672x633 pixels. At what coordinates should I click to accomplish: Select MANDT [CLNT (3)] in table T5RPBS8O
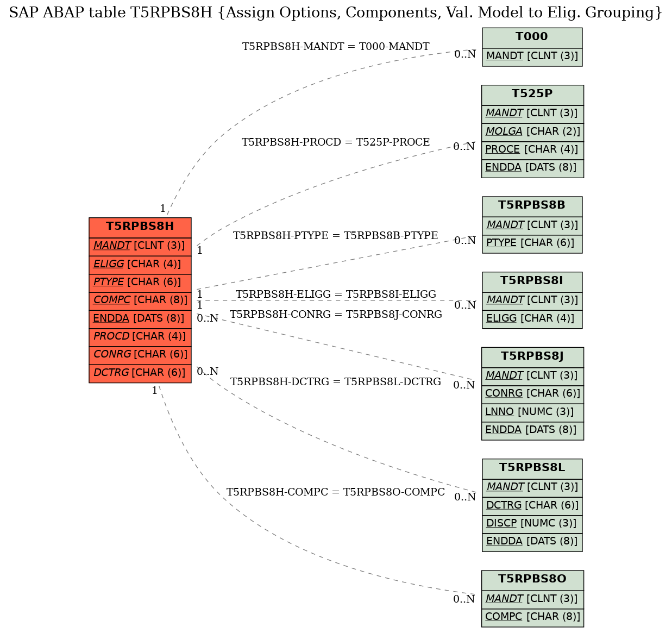coord(532,599)
